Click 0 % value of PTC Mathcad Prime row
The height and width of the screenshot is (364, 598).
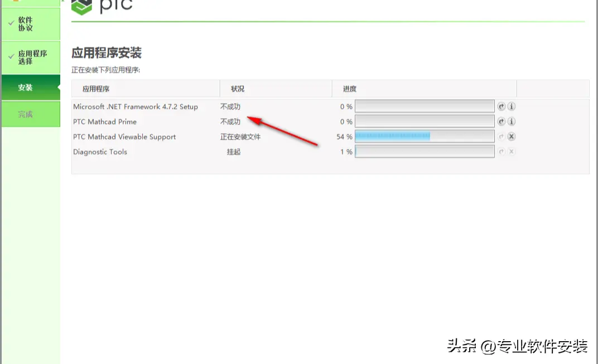tap(346, 122)
